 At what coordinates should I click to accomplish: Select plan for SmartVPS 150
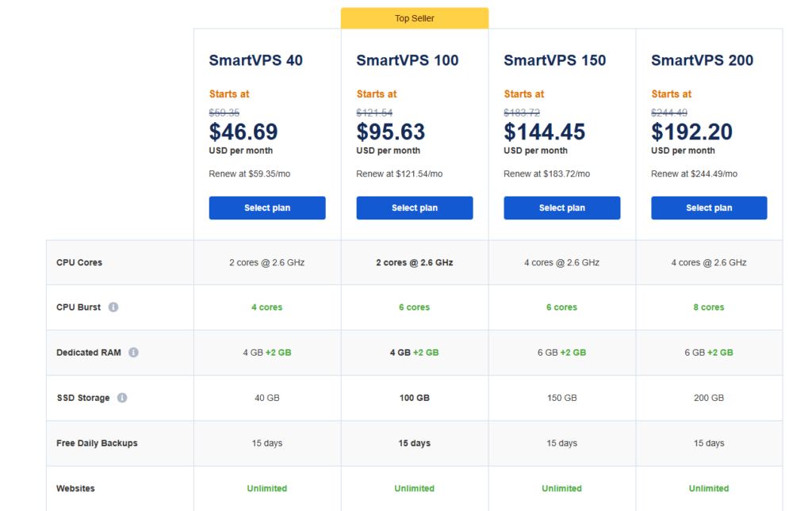tap(561, 208)
